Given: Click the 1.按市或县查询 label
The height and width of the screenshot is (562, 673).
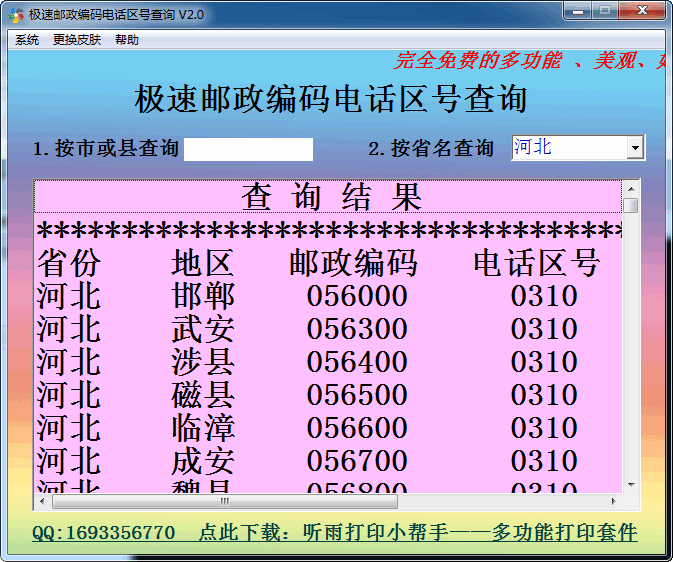Looking at the screenshot, I should point(106,149).
